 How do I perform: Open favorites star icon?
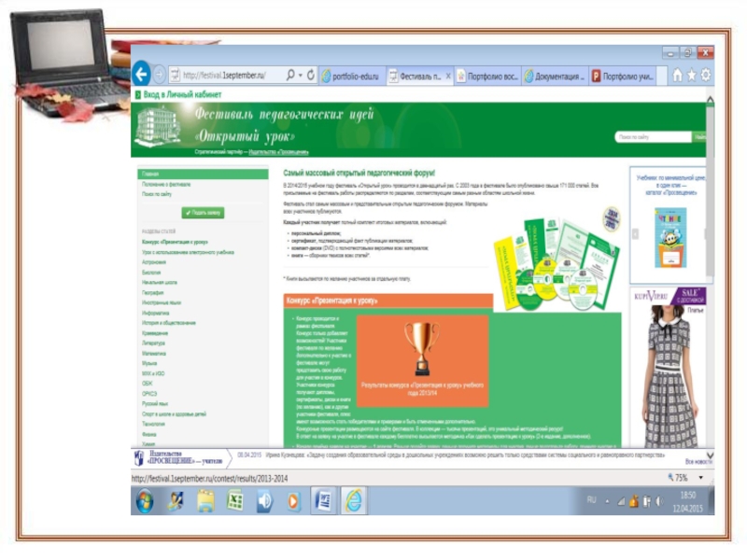[x=692, y=75]
